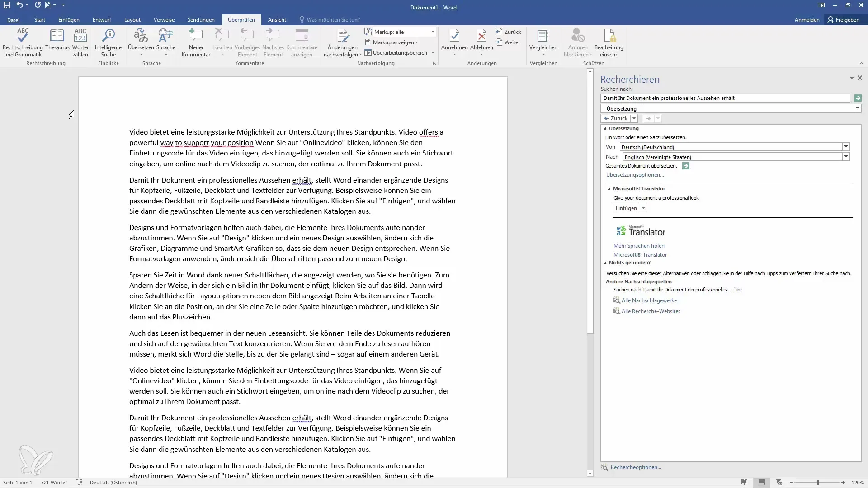Zoom out with minus button
Viewport: 868px width, 488px height.
pyautogui.click(x=791, y=483)
